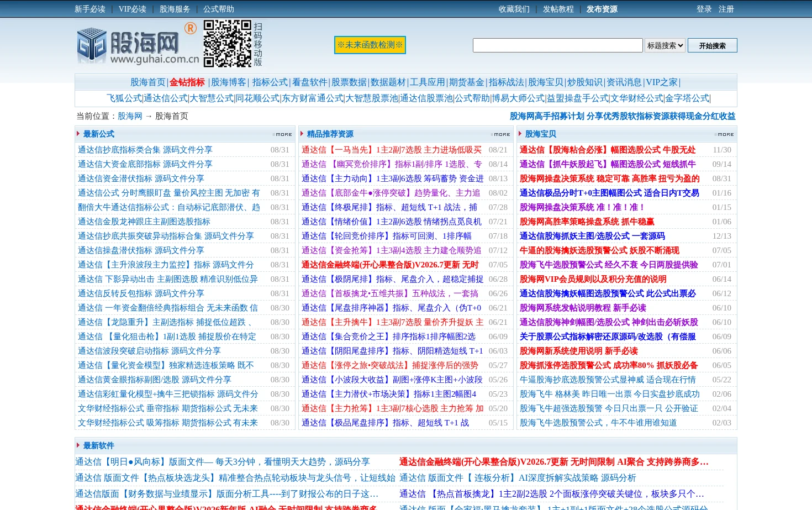Open 通达信波段突破启动指标 源码文件分享
Screen dimensions: 812x510
click(x=149, y=351)
